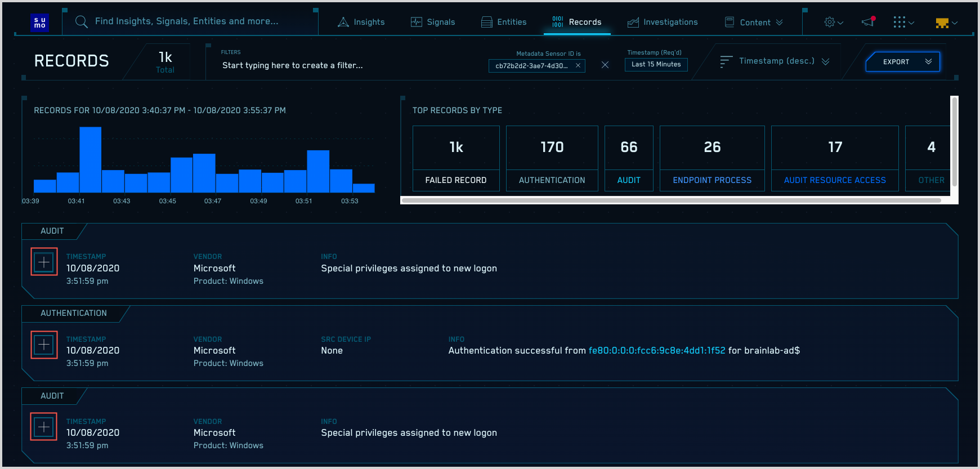The image size is (980, 469).
Task: Select the AUTHENTICATION type card
Action: coord(552,158)
